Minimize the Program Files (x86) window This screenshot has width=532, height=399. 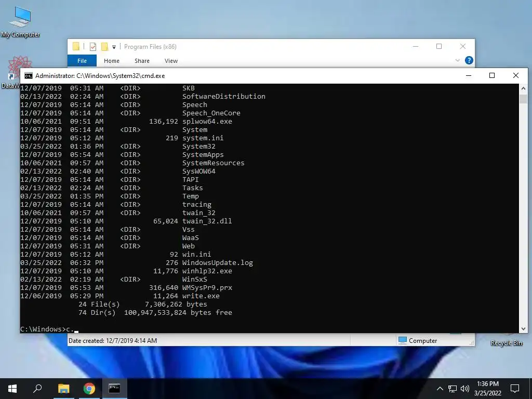click(x=415, y=46)
